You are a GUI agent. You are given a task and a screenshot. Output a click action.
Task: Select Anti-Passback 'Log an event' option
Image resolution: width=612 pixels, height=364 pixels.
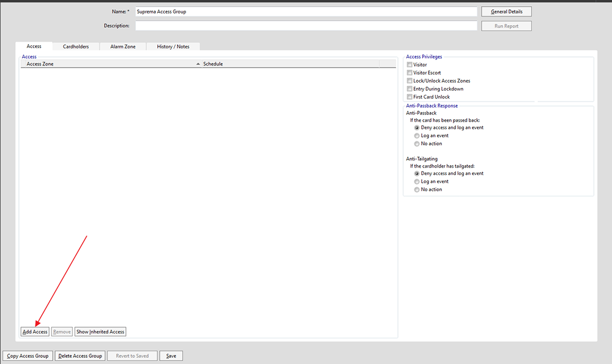click(417, 136)
